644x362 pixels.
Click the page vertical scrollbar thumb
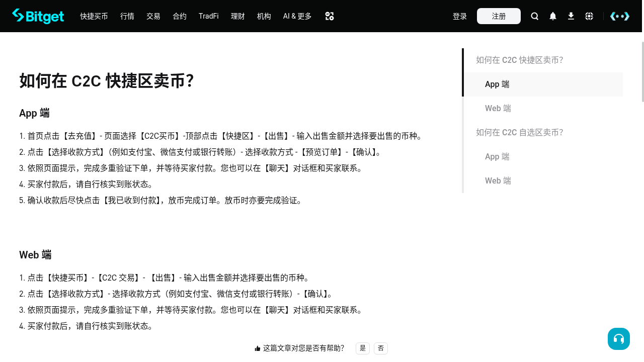(x=642, y=71)
